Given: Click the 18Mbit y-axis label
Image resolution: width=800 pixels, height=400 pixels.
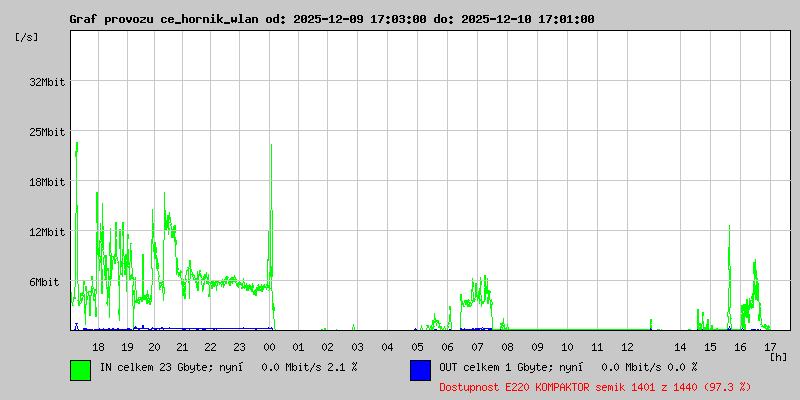Looking at the screenshot, I should point(47,182).
